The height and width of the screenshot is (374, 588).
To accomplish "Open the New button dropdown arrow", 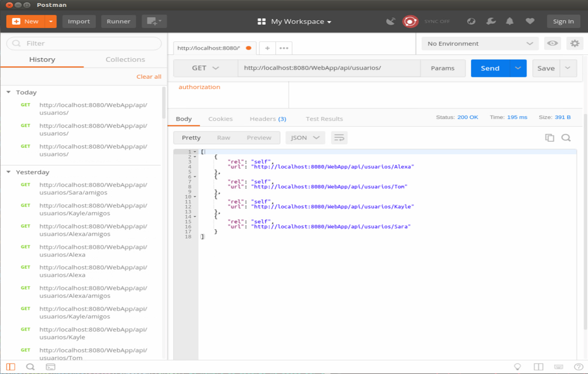I will (51, 21).
